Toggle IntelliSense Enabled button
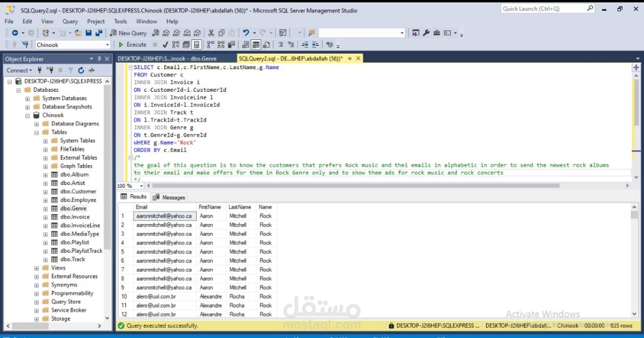The height and width of the screenshot is (338, 644). [196, 45]
